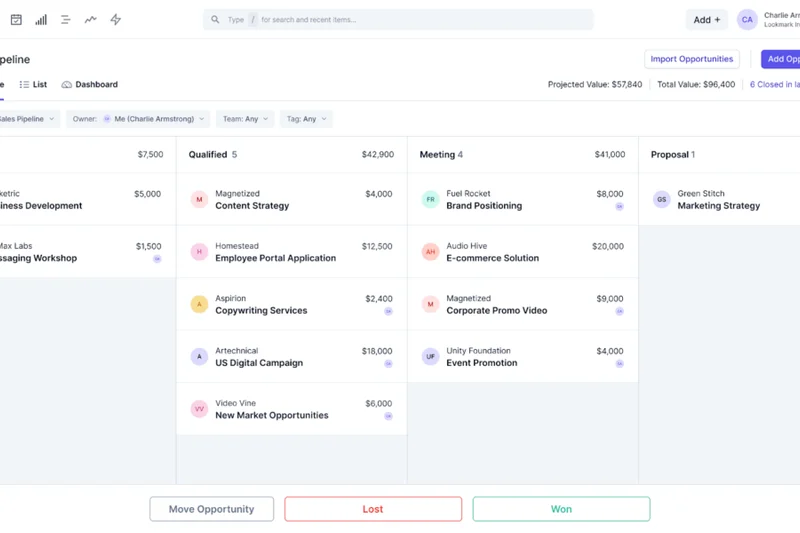Click the search input field
Viewport: 800px width, 533px height.
[400, 20]
